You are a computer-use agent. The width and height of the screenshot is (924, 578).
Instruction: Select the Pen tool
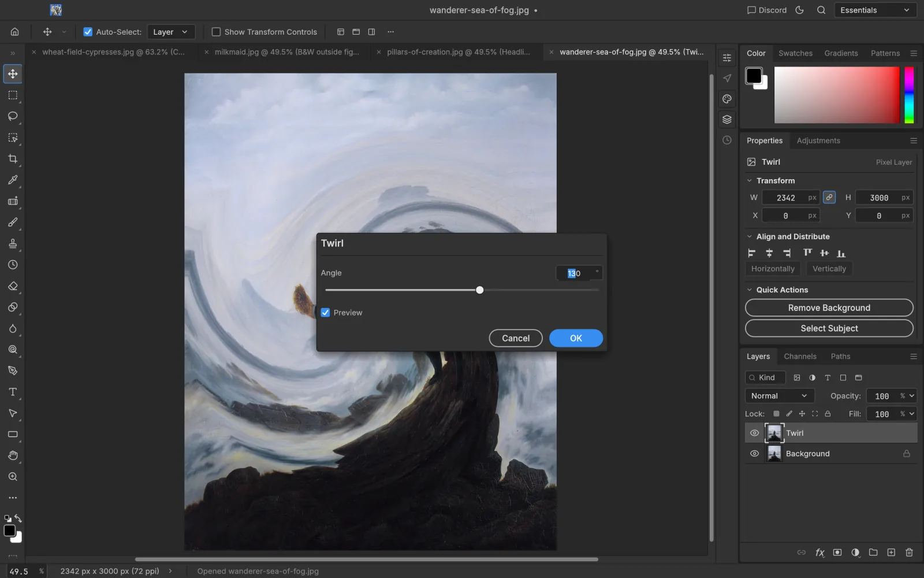coord(13,370)
